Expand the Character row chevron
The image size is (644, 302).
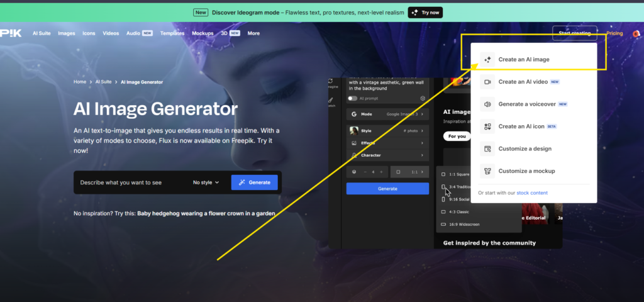coord(422,155)
